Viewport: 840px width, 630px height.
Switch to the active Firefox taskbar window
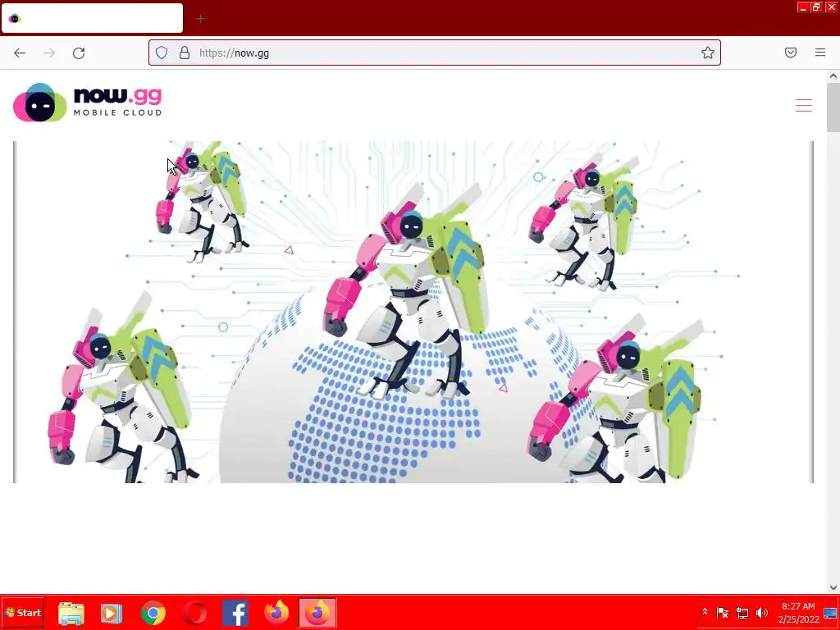pyautogui.click(x=317, y=612)
